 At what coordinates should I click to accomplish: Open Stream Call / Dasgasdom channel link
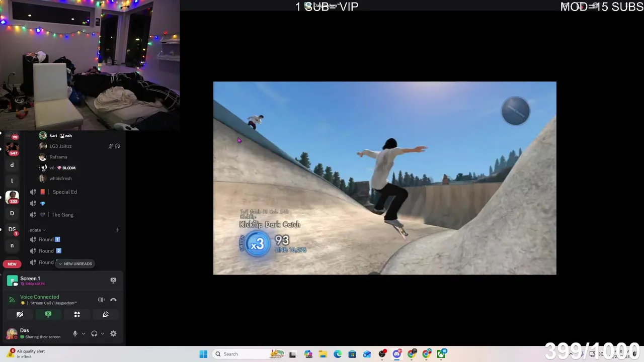(53, 303)
